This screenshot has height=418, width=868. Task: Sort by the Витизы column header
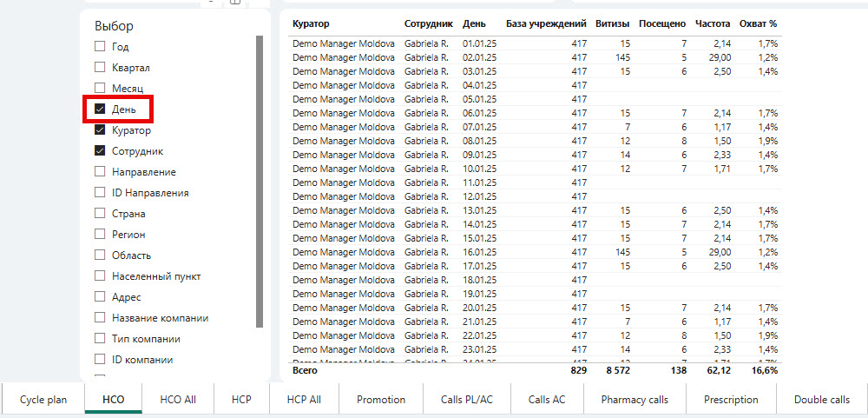614,23
